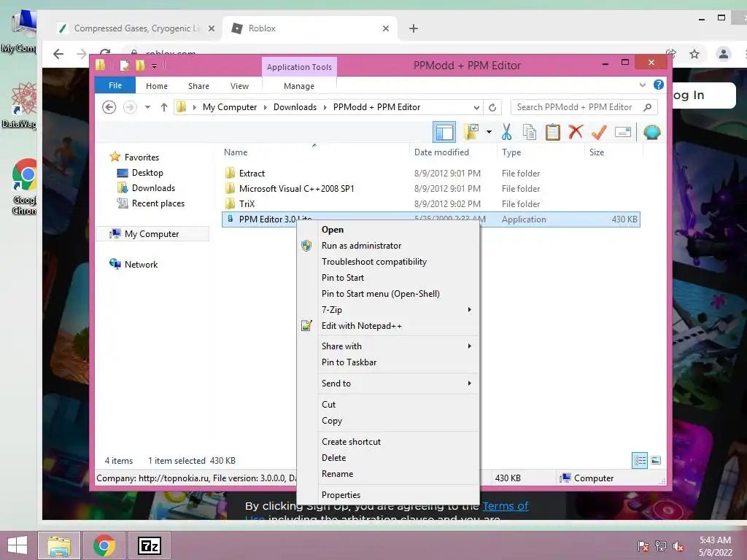The height and width of the screenshot is (560, 747).
Task: Select Downloads under Favorites
Action: coord(153,188)
